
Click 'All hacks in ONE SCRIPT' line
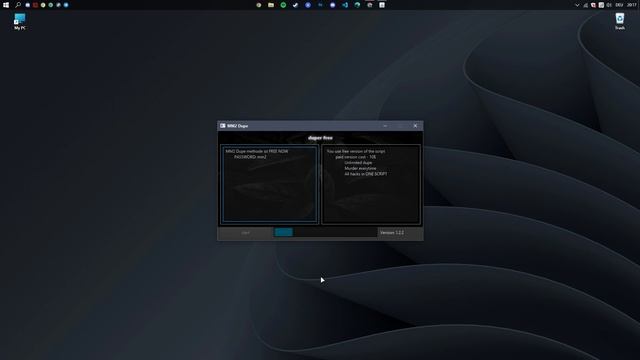click(x=365, y=174)
